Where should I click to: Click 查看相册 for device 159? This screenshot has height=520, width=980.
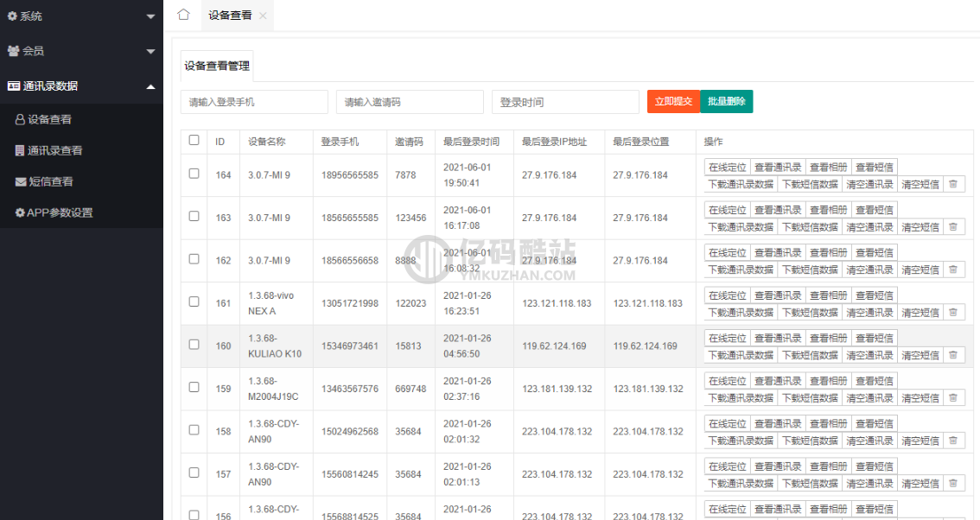[x=829, y=381]
